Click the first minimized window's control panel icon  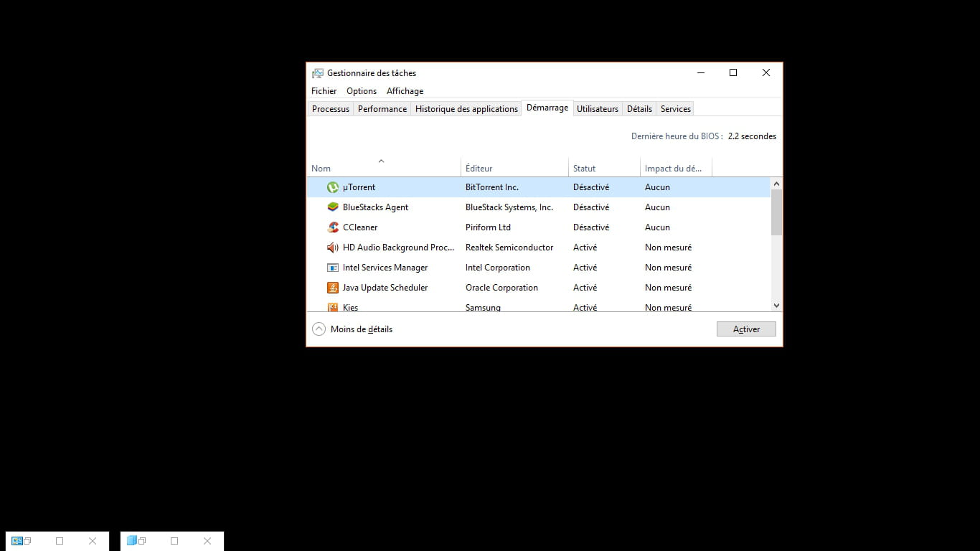point(17,541)
